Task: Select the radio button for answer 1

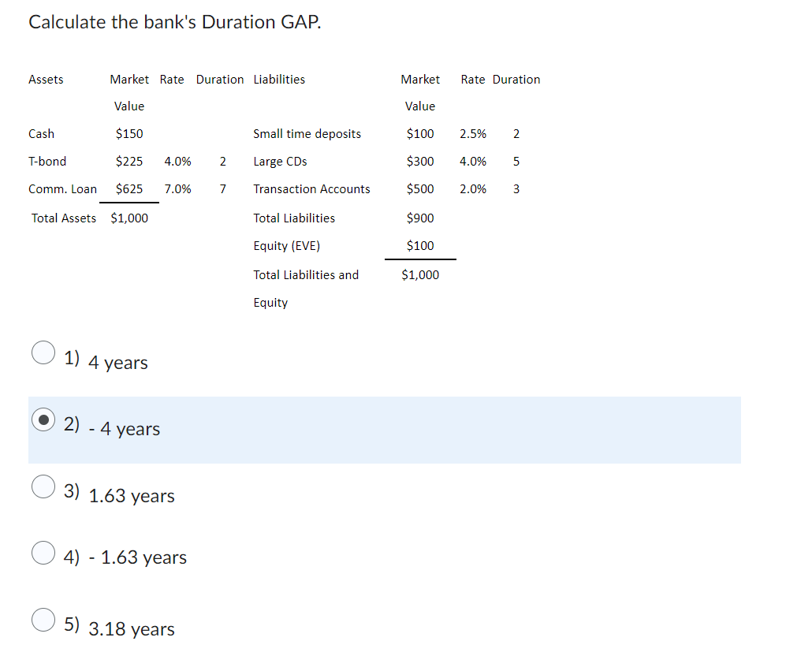Action: 43,352
